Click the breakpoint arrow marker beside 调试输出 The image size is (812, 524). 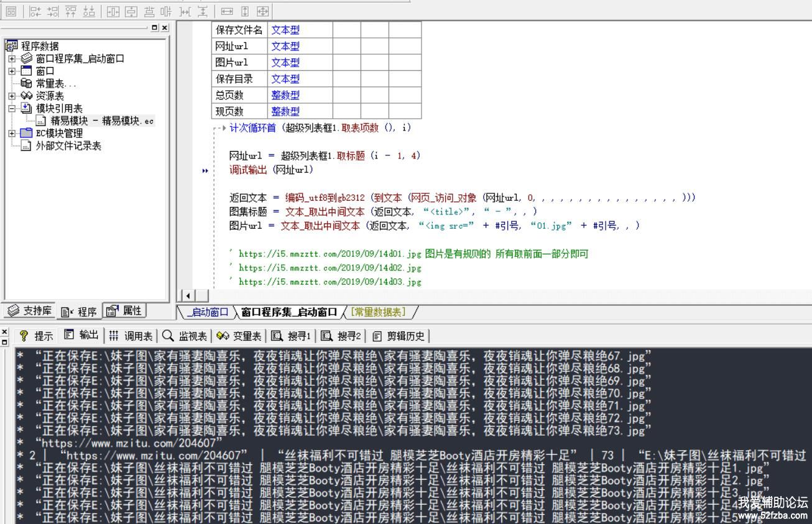pos(205,170)
